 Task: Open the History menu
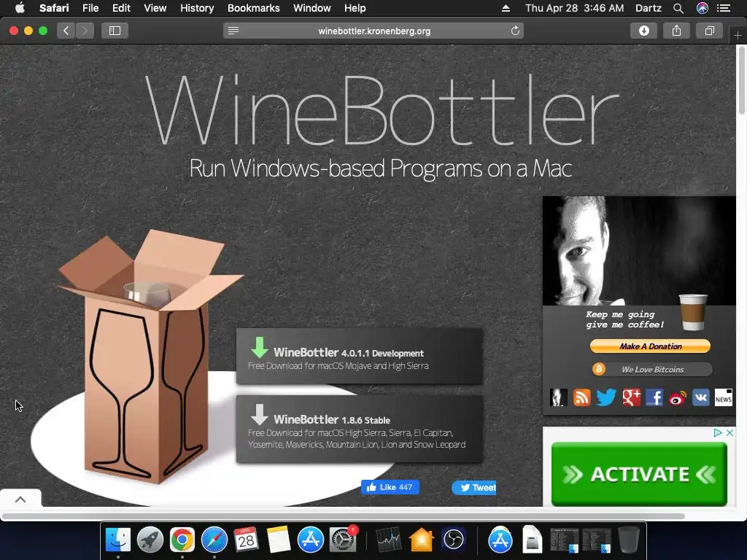(x=197, y=8)
